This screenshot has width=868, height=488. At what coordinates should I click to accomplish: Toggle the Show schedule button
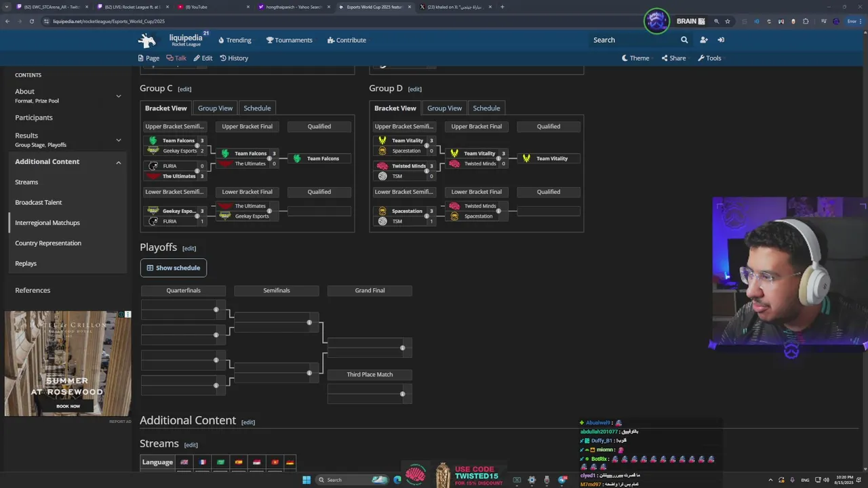coord(174,268)
